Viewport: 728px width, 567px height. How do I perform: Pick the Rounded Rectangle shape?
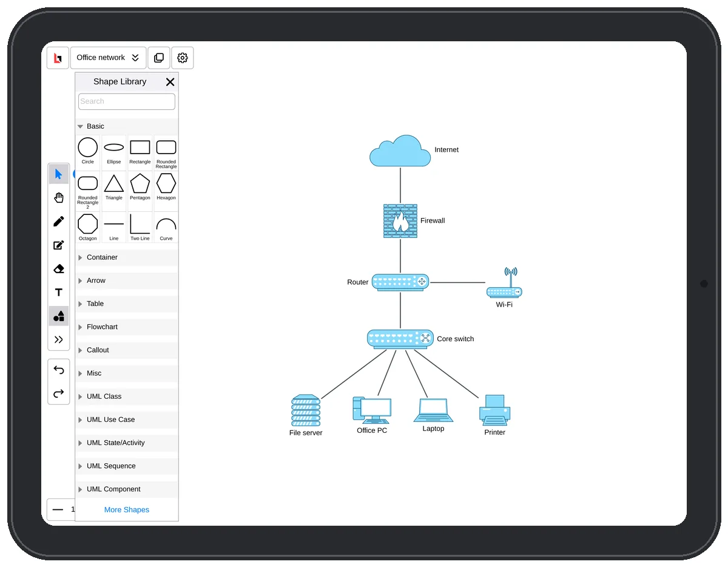pyautogui.click(x=166, y=152)
